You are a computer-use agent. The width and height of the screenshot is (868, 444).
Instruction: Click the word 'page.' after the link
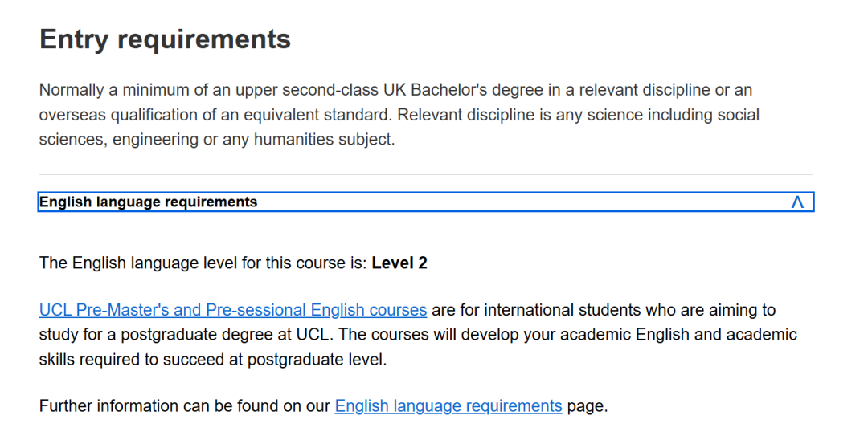click(588, 406)
